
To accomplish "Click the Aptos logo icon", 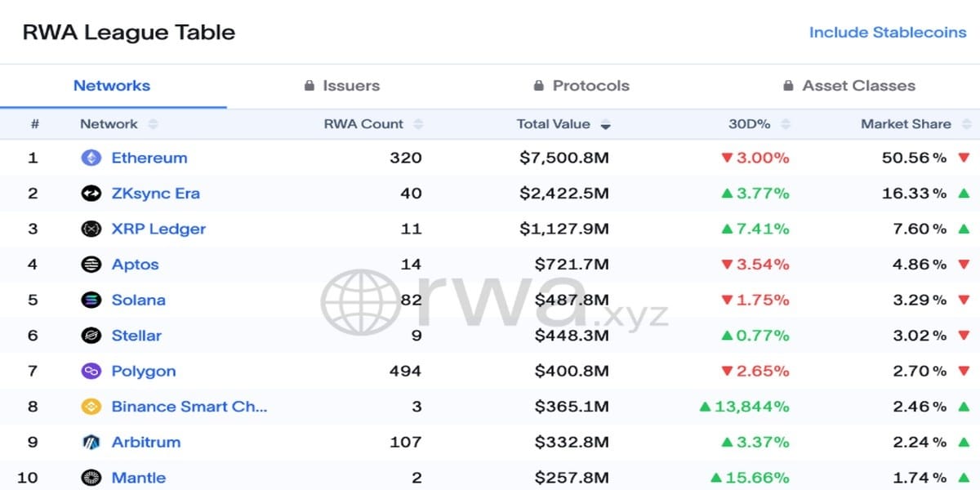I will [x=91, y=265].
